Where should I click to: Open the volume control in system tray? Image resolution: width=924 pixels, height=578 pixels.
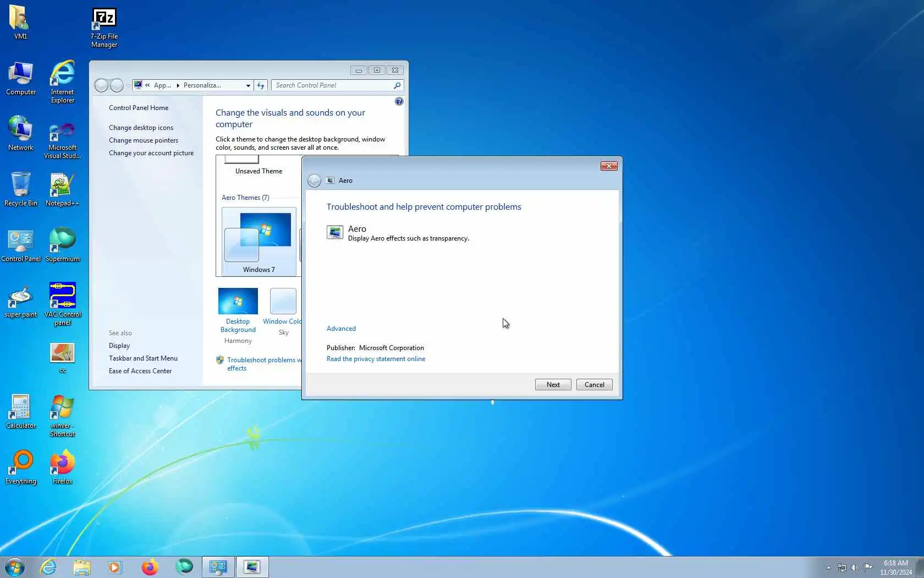point(855,568)
